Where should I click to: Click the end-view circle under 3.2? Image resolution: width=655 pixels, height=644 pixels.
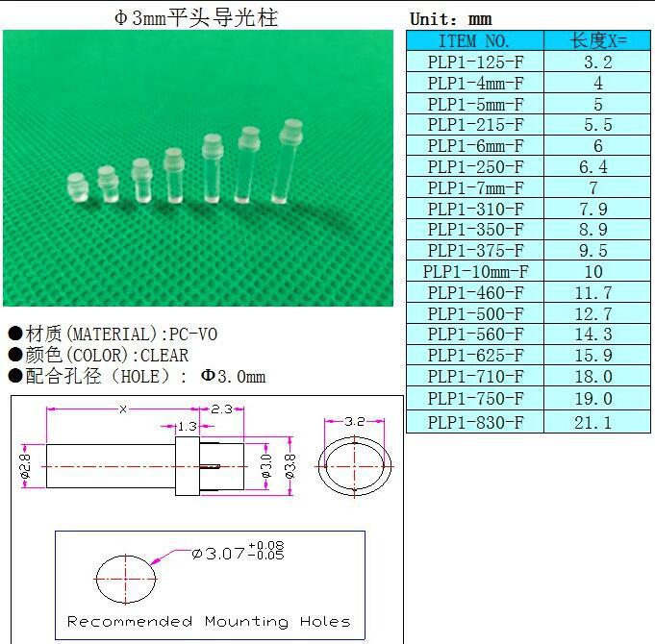pyautogui.click(x=354, y=466)
